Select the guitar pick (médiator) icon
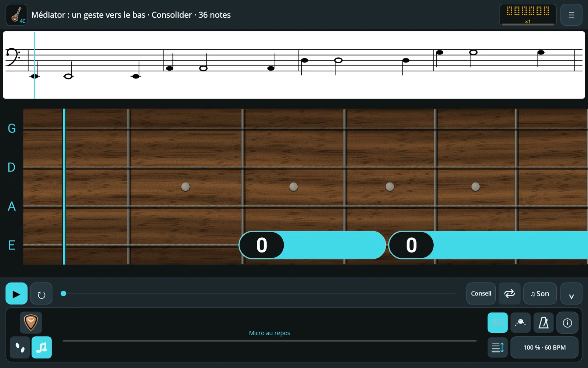Screen dimensions: 588x368 click(x=31, y=323)
